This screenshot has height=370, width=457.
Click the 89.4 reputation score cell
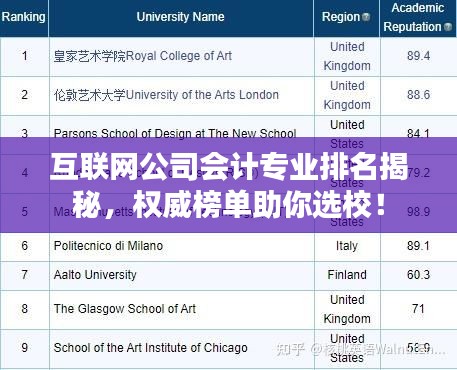coord(418,56)
